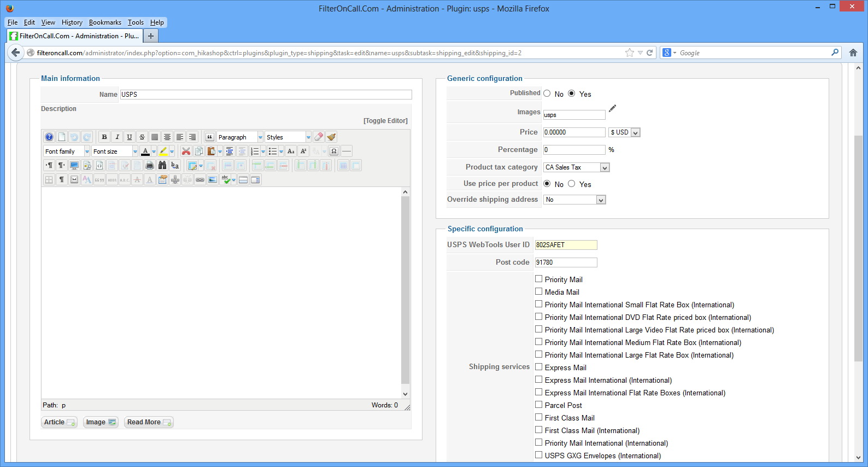Click the scissors cut icon
Image resolution: width=868 pixels, height=467 pixels.
click(x=186, y=151)
